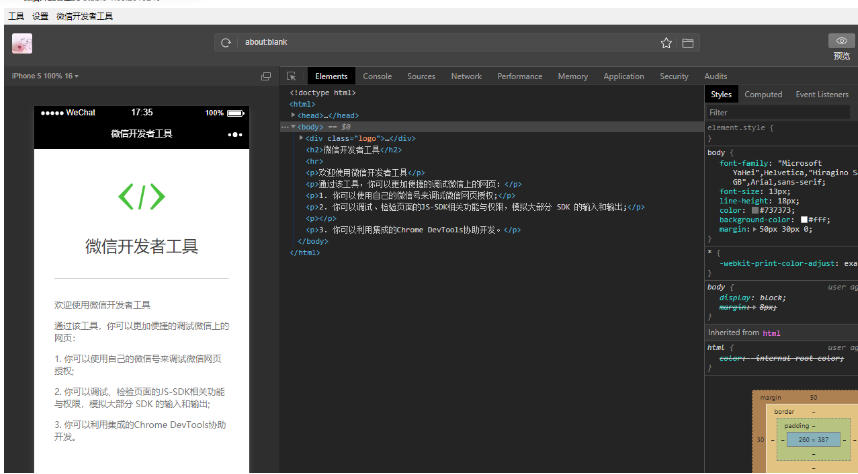Collapse the body element node
858x474 pixels.
(x=293, y=126)
